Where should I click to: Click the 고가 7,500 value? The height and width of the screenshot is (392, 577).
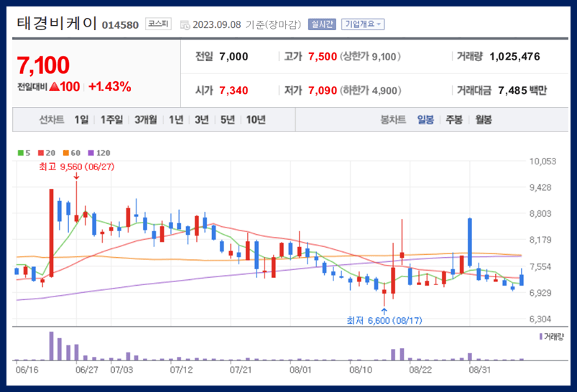pos(323,57)
